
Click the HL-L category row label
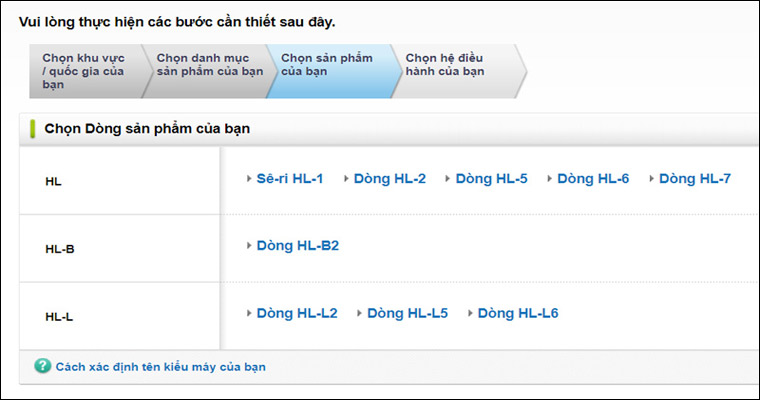[x=59, y=316]
